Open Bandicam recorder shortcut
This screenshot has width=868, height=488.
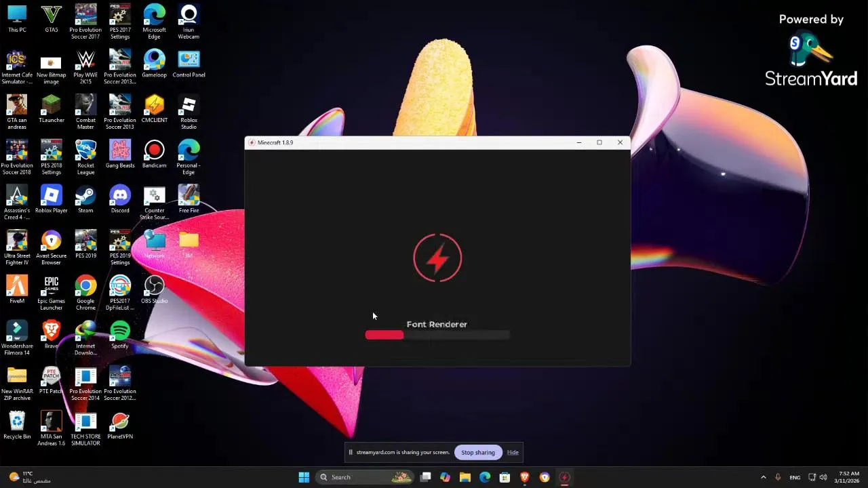155,154
